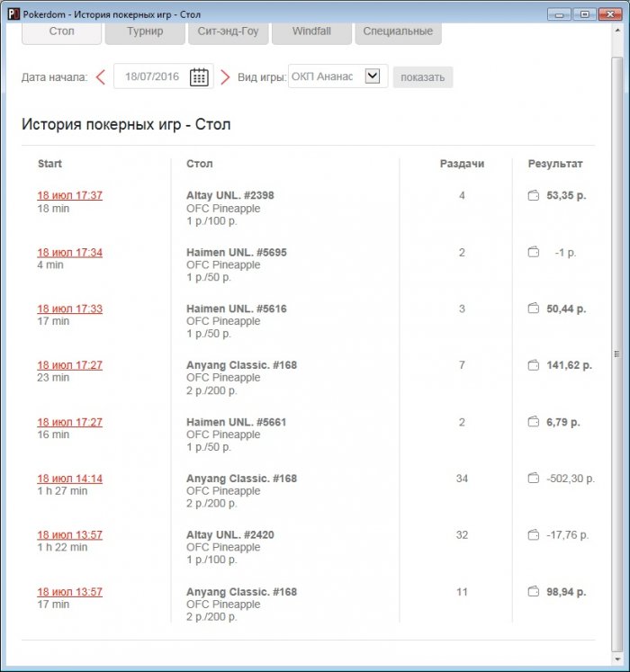630x672 pixels.
Task: Open 18 июл 13:57 link for Altay #2420
Action: pos(70,535)
